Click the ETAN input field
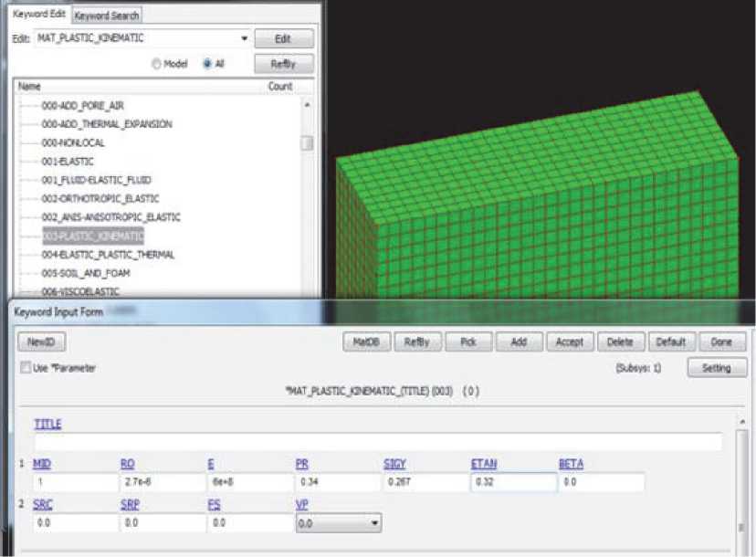756x557 pixels. click(510, 482)
